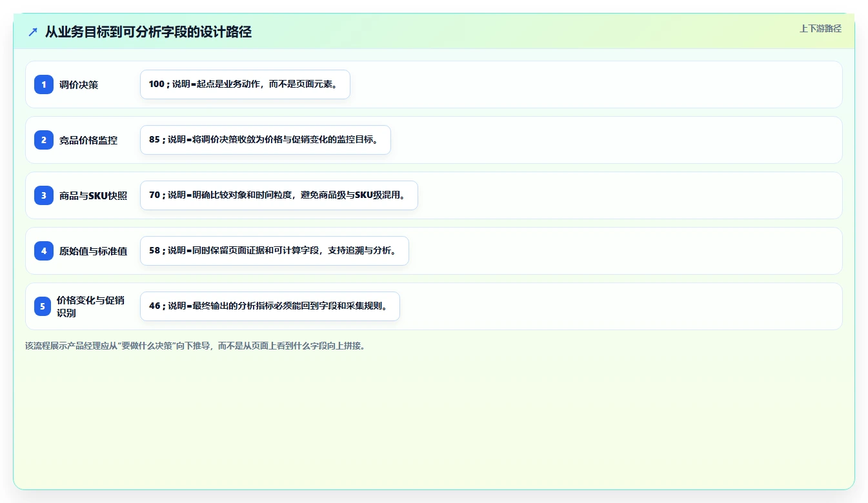Click the description box starting with 58

[274, 251]
